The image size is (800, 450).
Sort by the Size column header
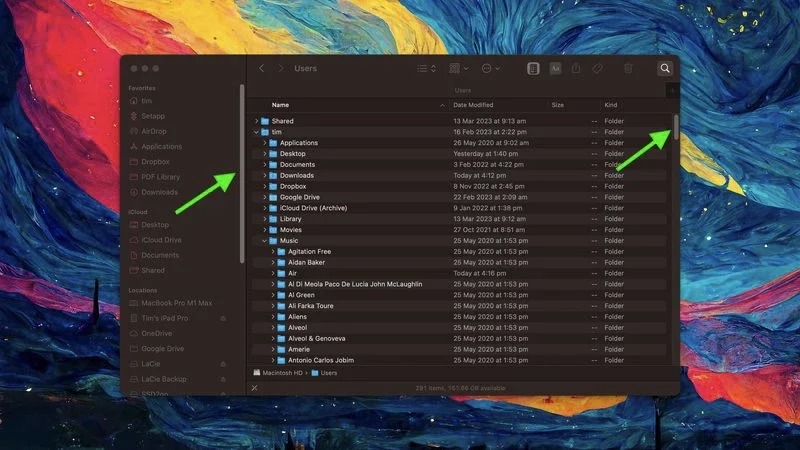[557, 105]
